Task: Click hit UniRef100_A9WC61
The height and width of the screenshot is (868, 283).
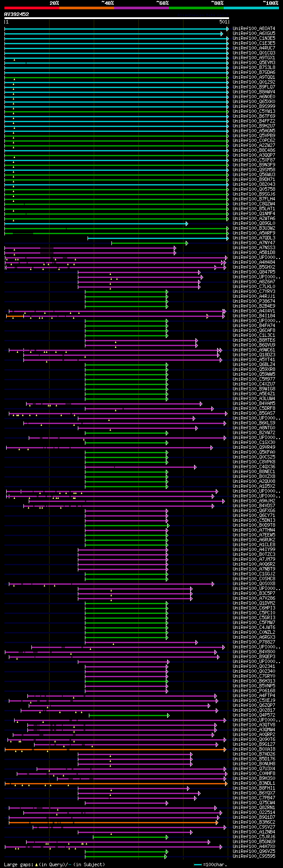Action: [x=254, y=350]
